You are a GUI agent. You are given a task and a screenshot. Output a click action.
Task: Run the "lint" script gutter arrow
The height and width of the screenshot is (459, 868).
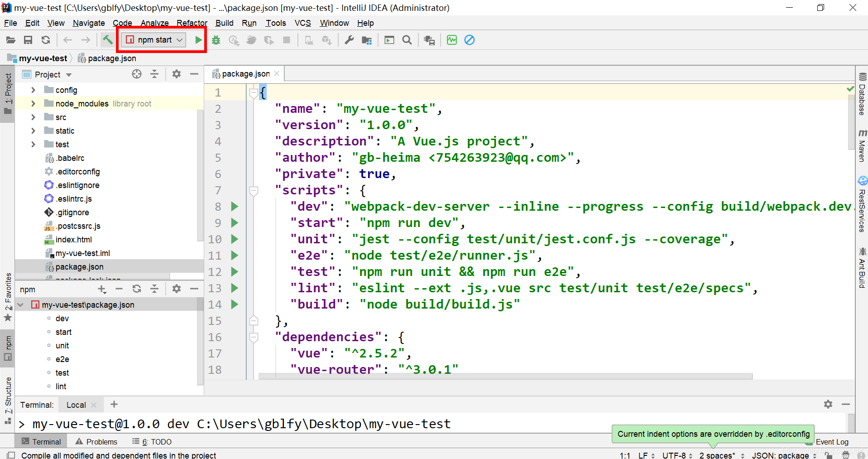point(235,288)
